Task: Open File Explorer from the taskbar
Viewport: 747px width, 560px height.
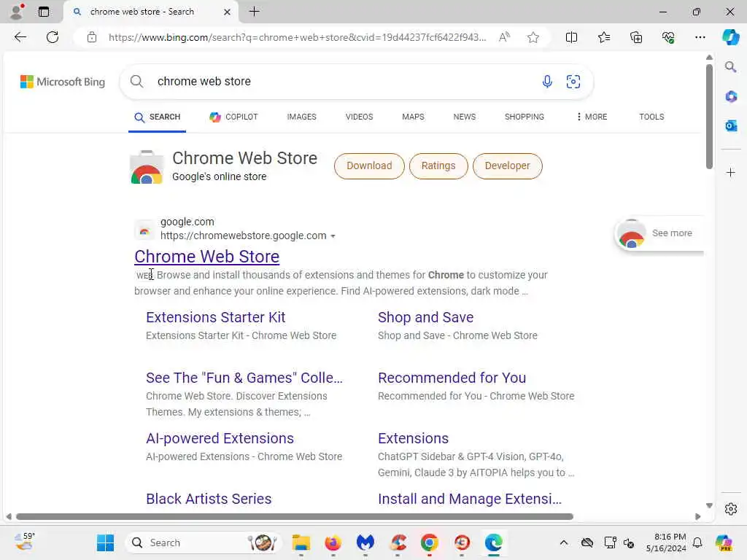Action: coord(301,542)
